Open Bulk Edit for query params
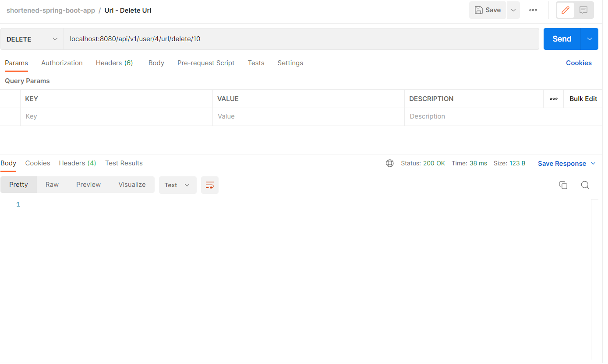 pos(583,98)
